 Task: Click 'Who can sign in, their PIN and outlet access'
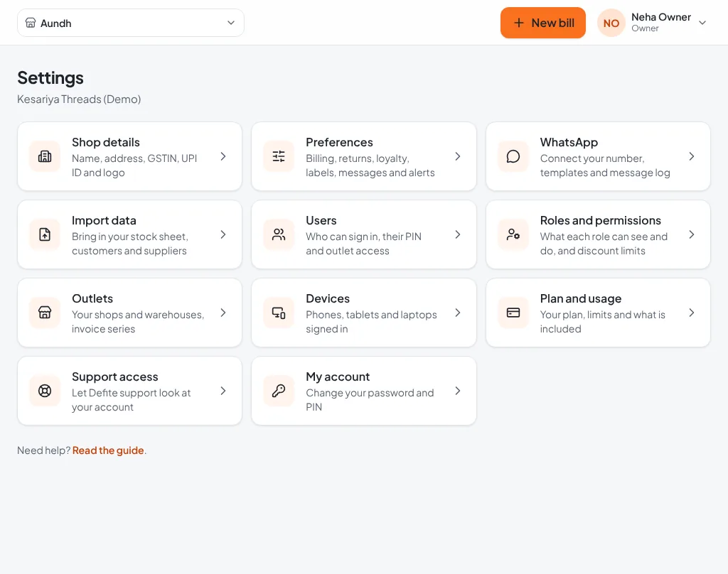(363, 244)
